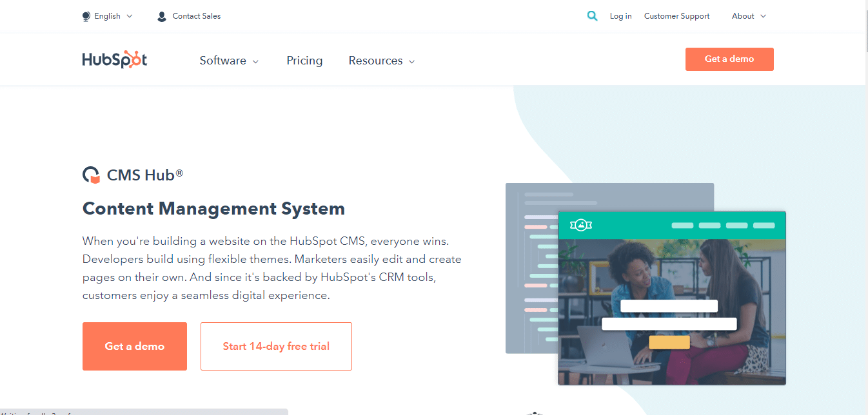This screenshot has width=868, height=415.
Task: Start the 14-day free trial
Action: 276,346
